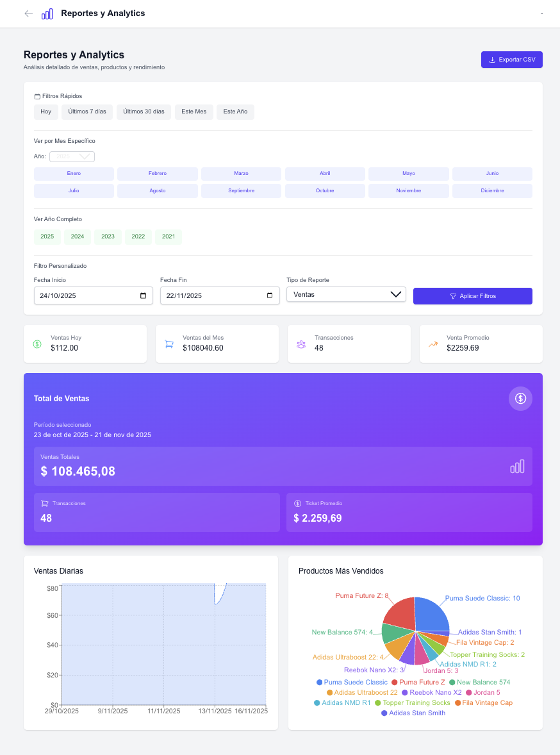Click the green dollar icon on Ventas Hoy card
This screenshot has width=560, height=755.
point(38,344)
